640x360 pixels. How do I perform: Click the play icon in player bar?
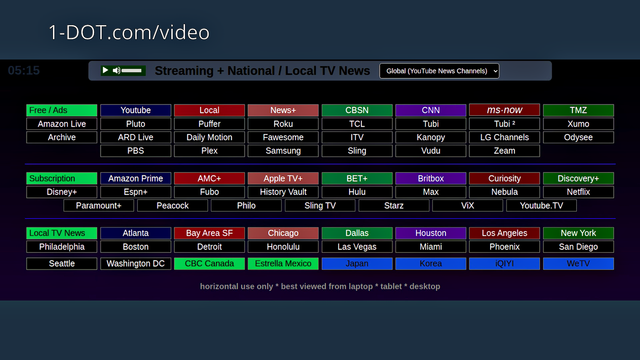click(x=105, y=70)
